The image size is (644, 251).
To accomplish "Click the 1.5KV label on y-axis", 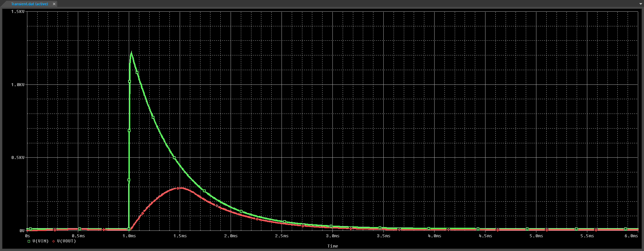I will [x=18, y=12].
